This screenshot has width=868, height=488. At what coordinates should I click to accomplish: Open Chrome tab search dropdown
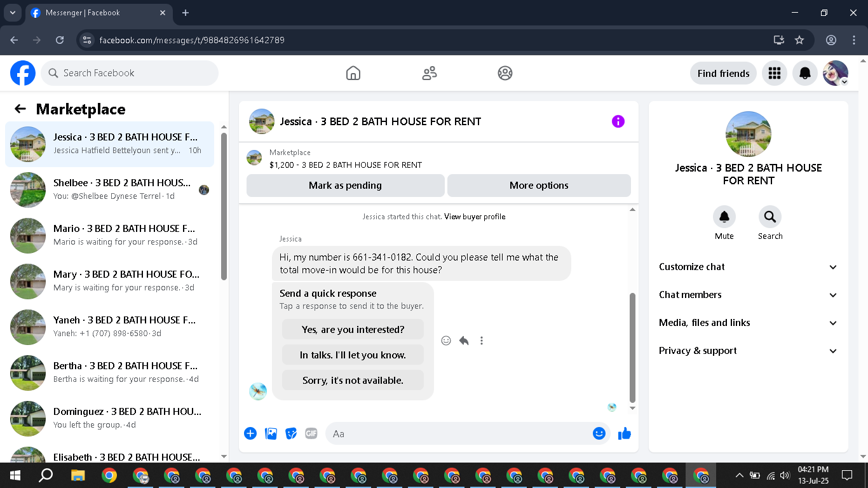click(12, 13)
